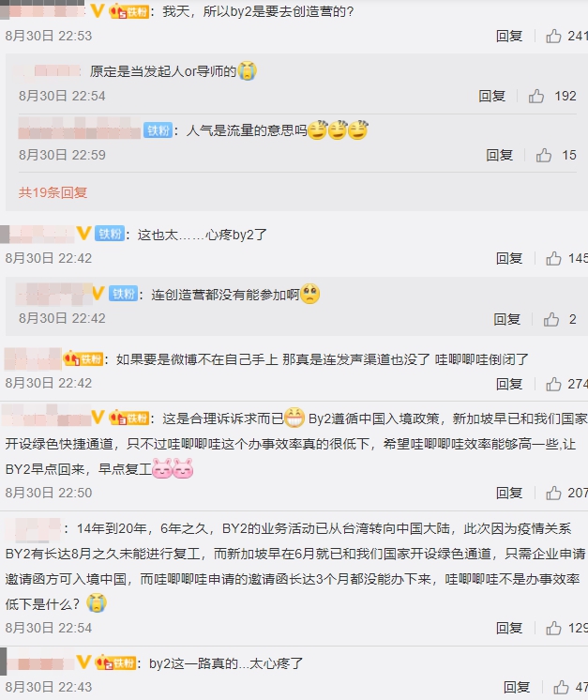The height and width of the screenshot is (700, 588).
Task: Reply to the 22:50 绿色快捷通道 comment
Action: (x=509, y=493)
